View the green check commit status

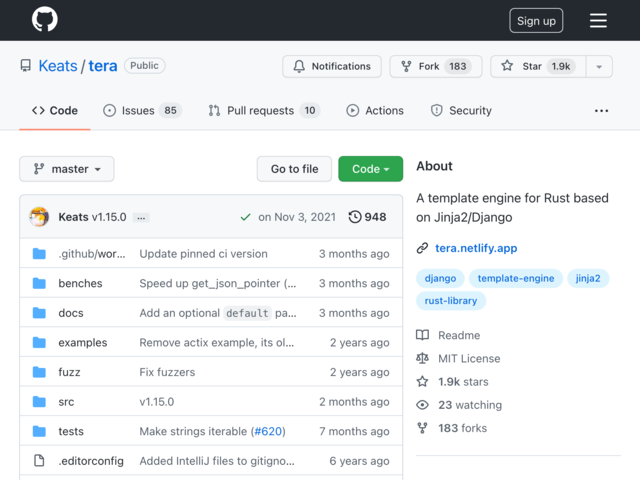pyautogui.click(x=245, y=217)
